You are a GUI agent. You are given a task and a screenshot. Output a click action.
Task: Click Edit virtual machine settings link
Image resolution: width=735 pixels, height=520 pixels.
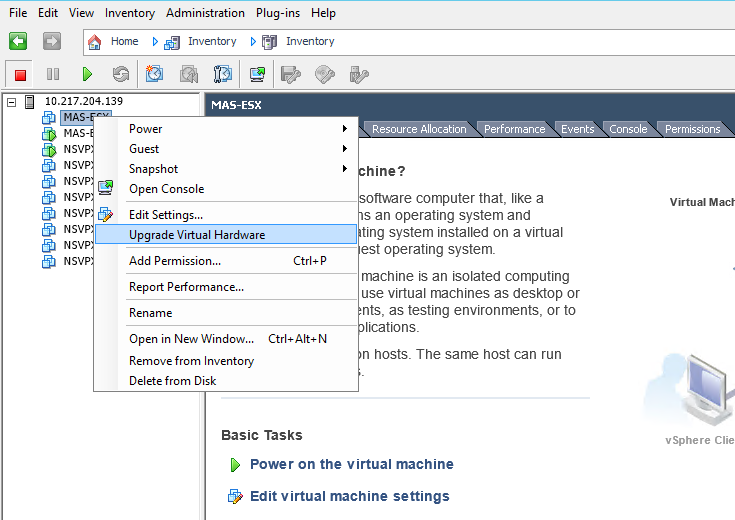350,496
